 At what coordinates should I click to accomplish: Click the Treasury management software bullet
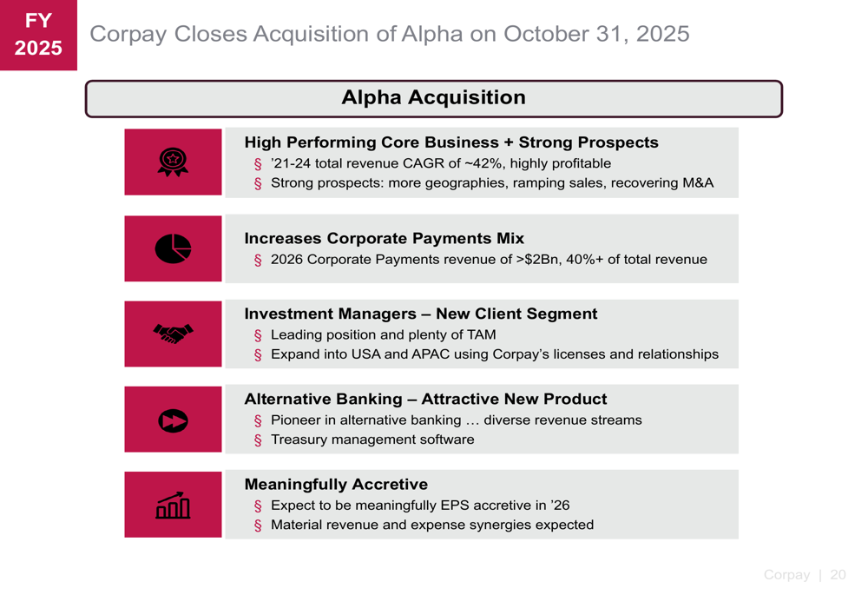372,440
